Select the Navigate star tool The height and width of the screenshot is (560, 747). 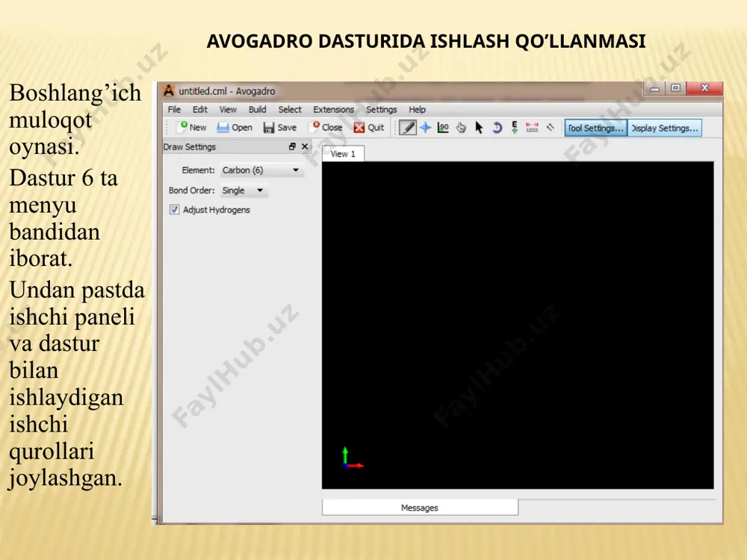coord(426,128)
